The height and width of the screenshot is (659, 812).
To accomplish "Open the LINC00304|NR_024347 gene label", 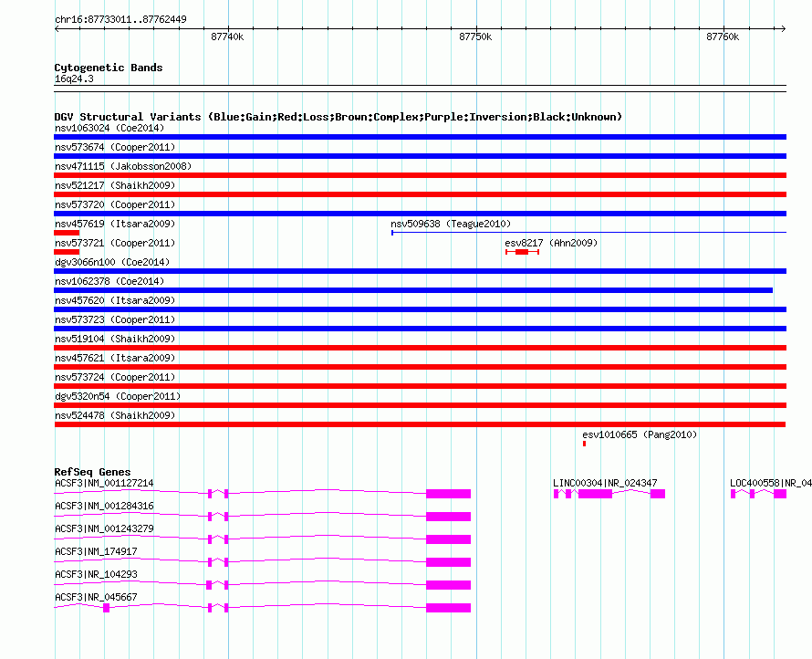I will (x=605, y=483).
